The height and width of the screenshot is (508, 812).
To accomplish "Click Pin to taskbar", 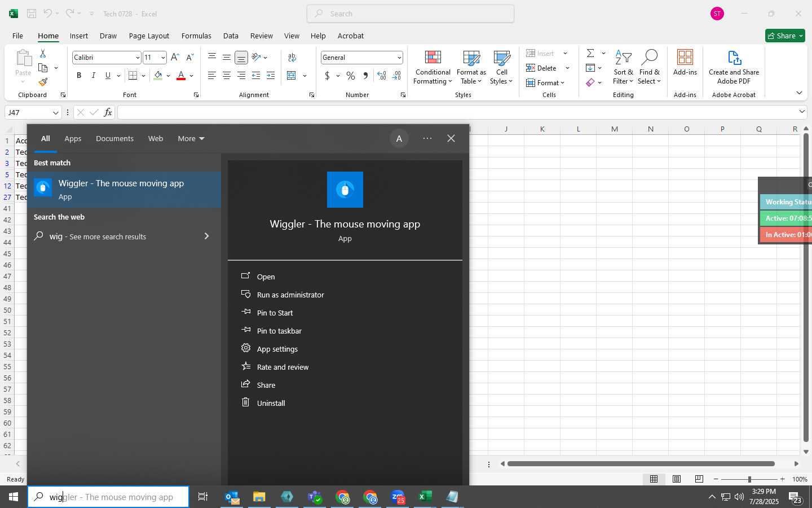I will pos(279,331).
